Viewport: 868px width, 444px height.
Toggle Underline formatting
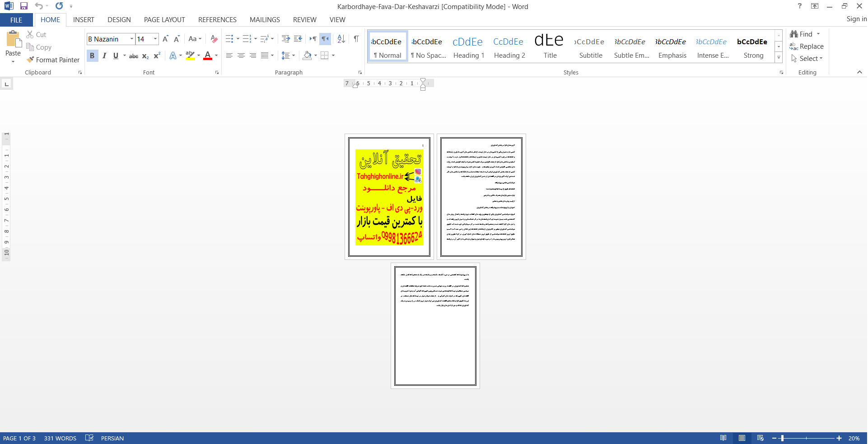(x=116, y=55)
